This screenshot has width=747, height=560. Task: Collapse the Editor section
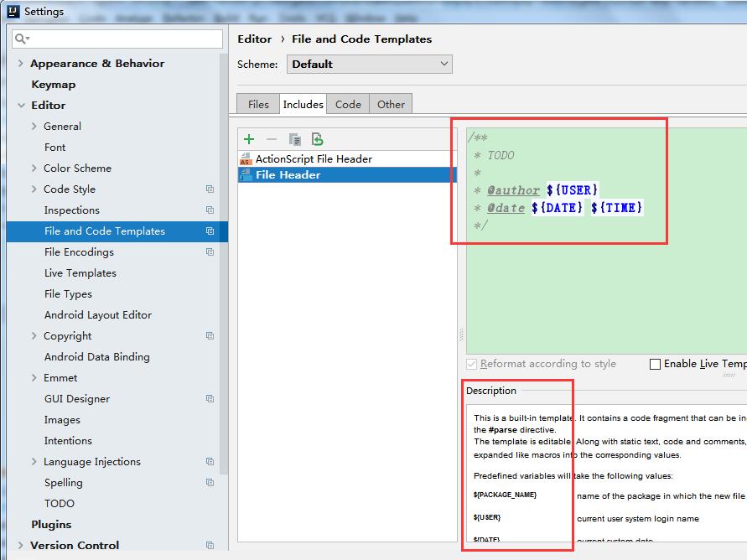coord(21,106)
